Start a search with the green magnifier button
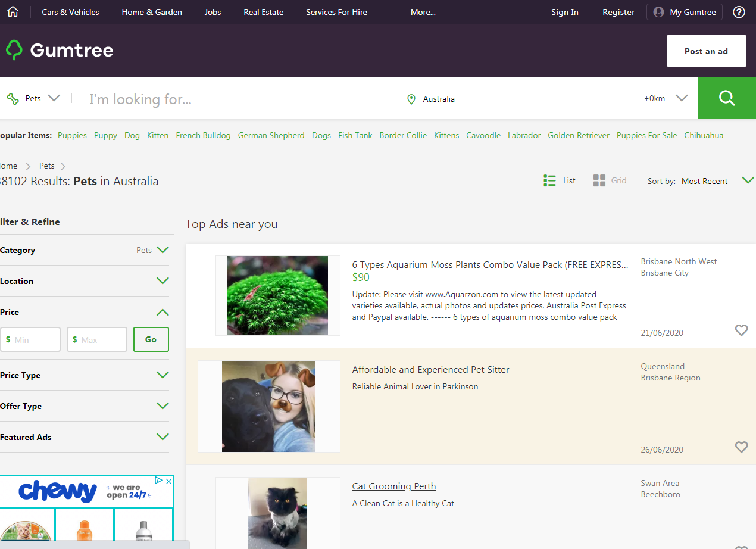 point(726,98)
